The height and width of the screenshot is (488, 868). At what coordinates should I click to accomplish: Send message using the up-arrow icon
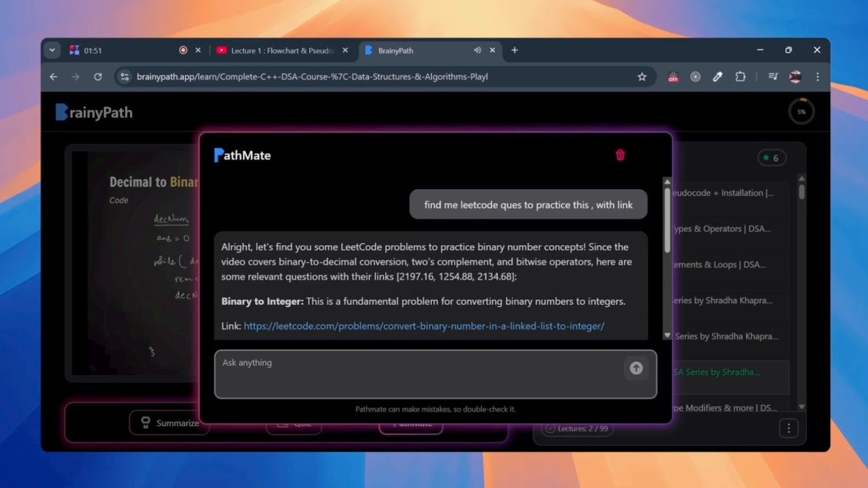[x=636, y=368]
